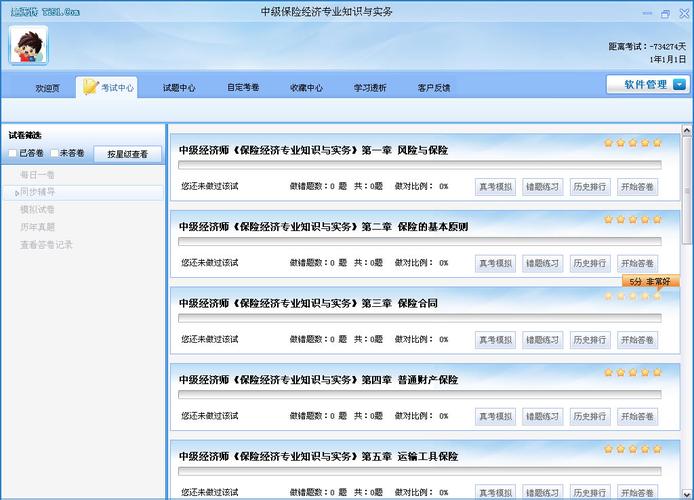
Task: Open the 欢迎页 tab
Action: (x=47, y=88)
